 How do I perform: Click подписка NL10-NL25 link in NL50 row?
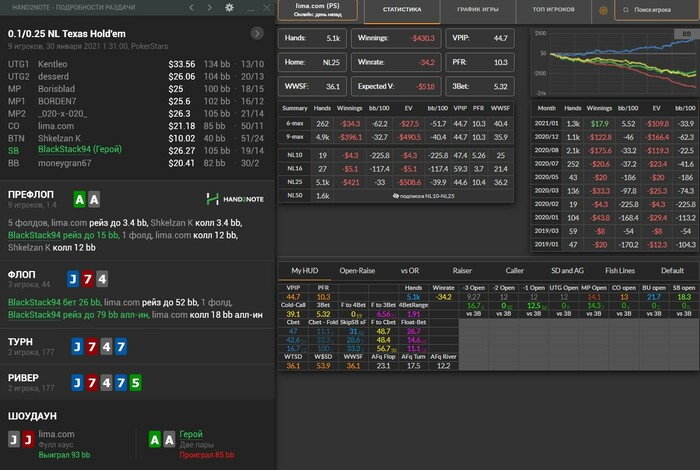click(x=423, y=196)
